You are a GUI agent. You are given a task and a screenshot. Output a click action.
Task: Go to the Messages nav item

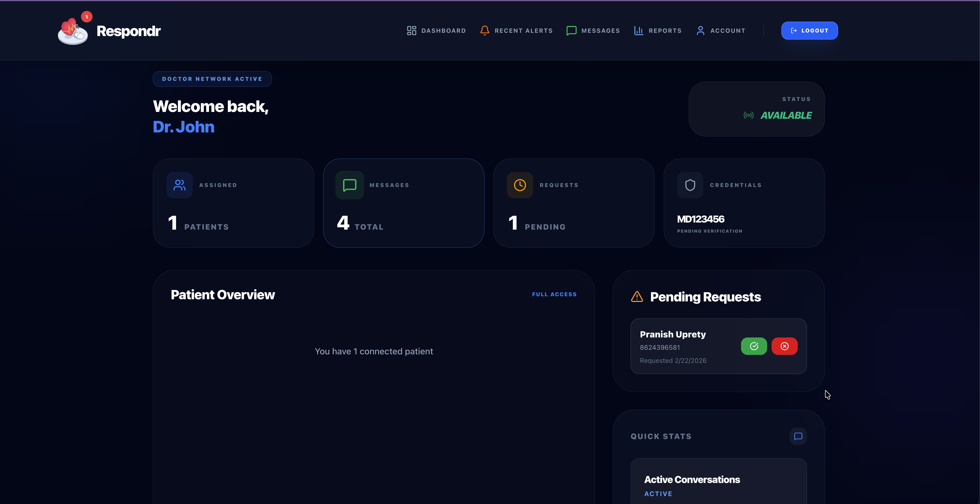tap(593, 31)
